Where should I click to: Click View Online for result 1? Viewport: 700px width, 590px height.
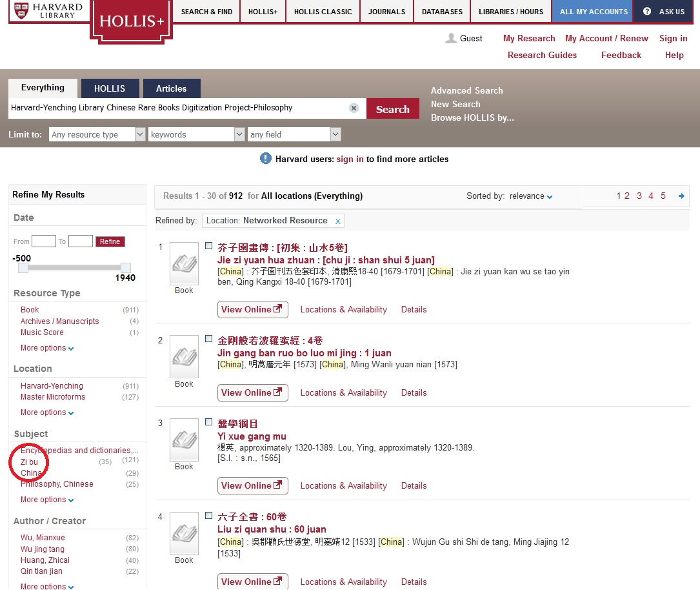[x=252, y=309]
